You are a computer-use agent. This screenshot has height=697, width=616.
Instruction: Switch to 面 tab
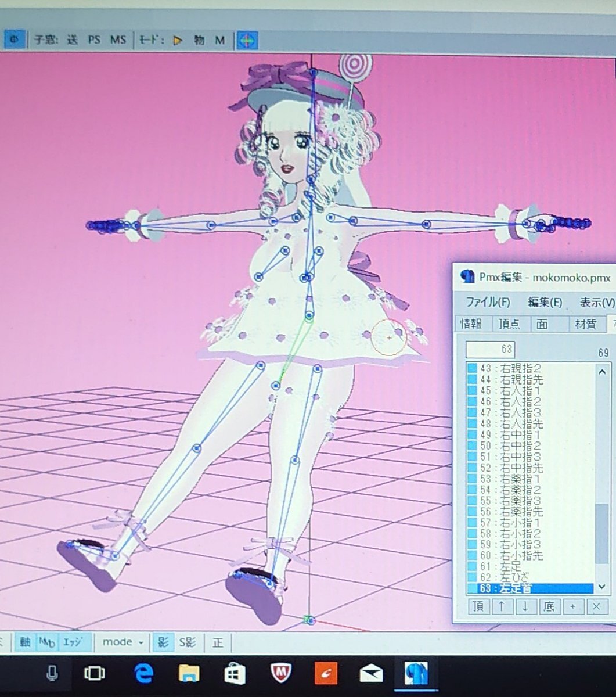[x=542, y=324]
